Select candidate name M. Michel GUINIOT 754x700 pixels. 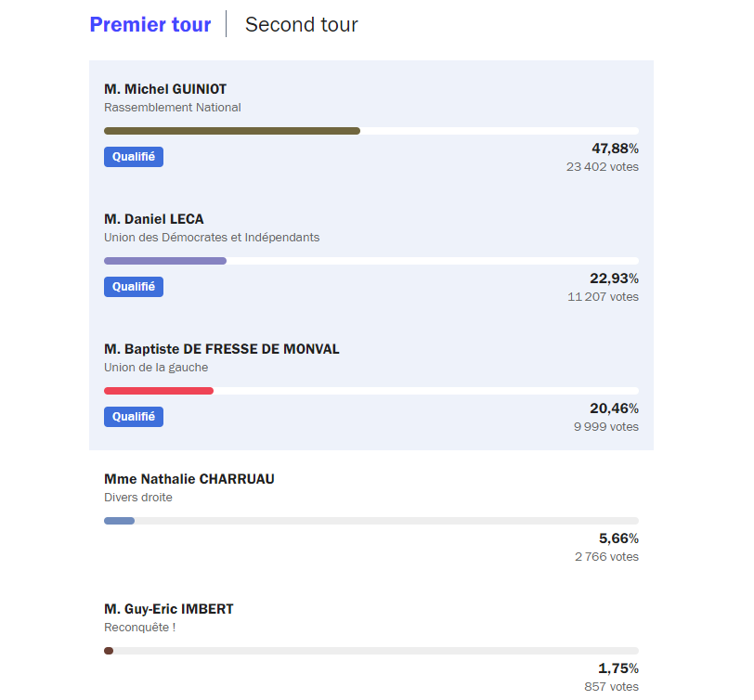click(x=165, y=89)
